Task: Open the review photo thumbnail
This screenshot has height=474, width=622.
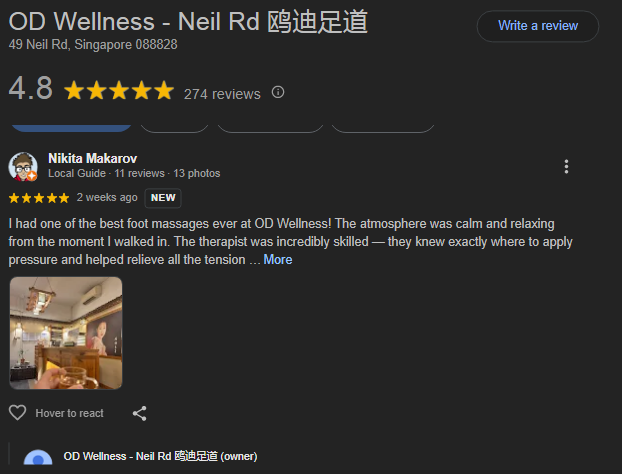Action: point(66,333)
